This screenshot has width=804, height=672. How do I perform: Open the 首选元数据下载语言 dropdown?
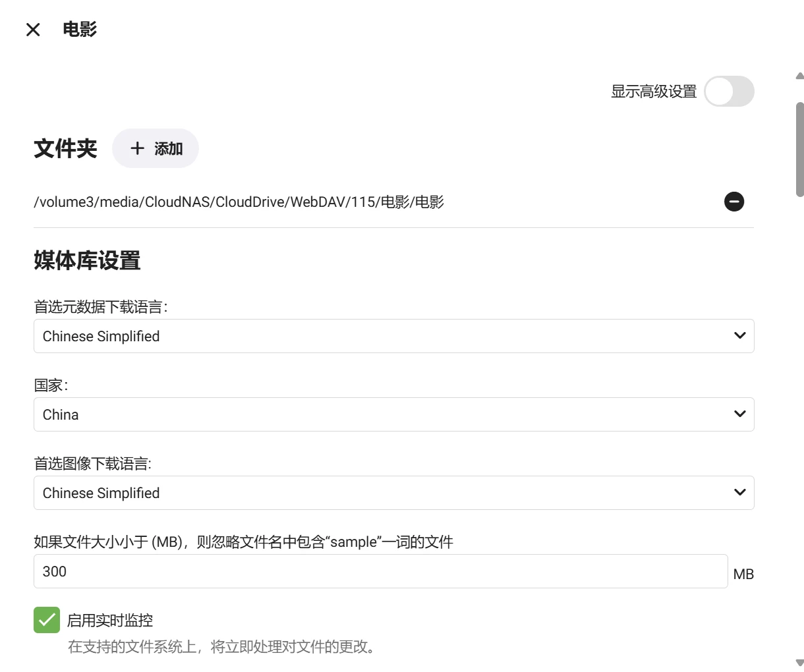point(382,336)
